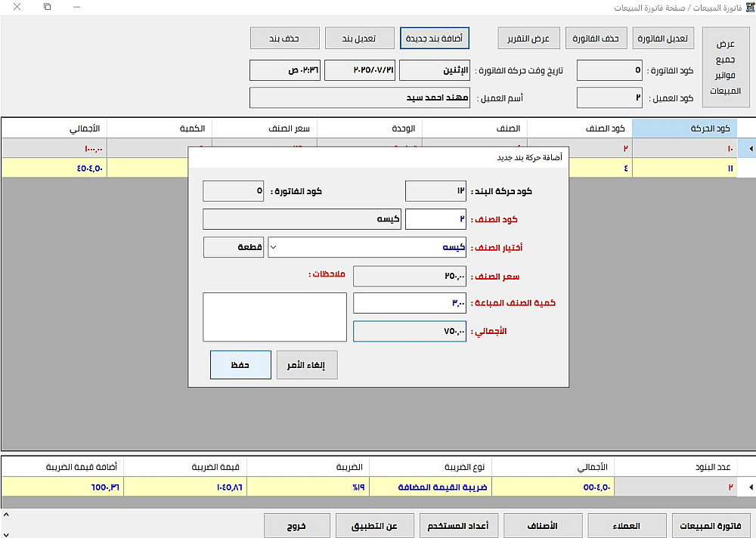This screenshot has width=756, height=538.
Task: Click عرض التقرير button
Action: 528,38
